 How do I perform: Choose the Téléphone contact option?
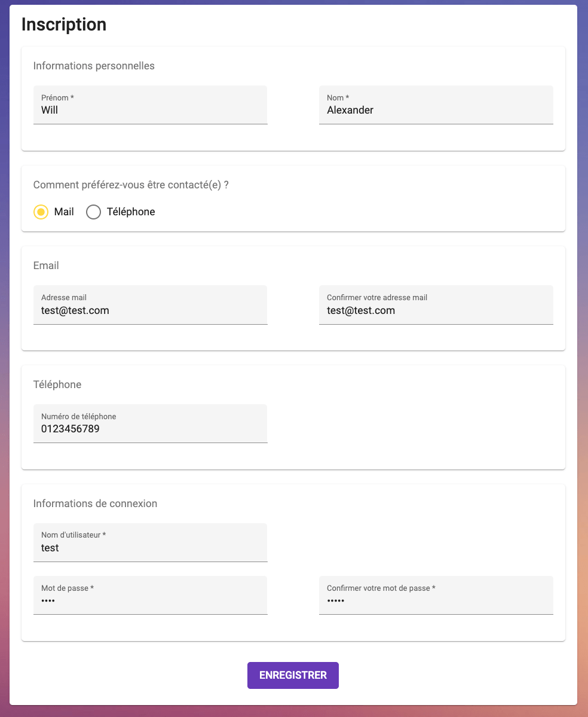tap(94, 212)
